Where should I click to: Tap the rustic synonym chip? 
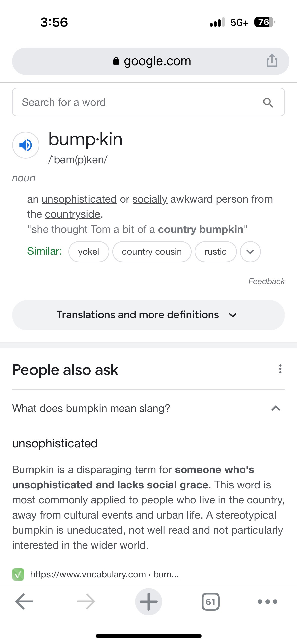click(x=215, y=252)
